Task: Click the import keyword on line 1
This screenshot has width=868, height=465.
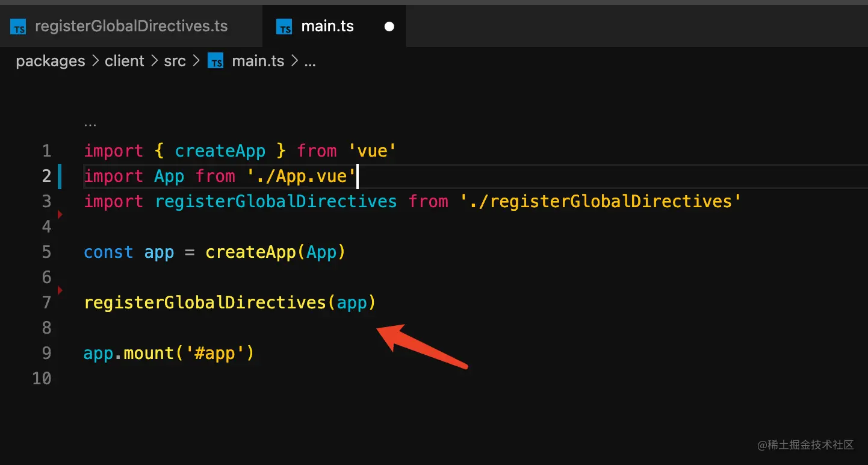Action: coord(114,151)
